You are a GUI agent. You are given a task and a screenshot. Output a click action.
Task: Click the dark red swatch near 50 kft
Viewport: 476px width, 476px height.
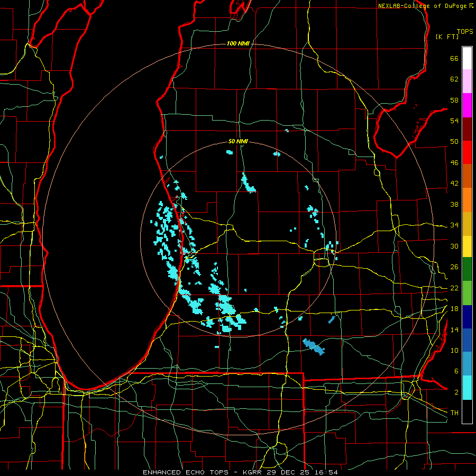467,129
